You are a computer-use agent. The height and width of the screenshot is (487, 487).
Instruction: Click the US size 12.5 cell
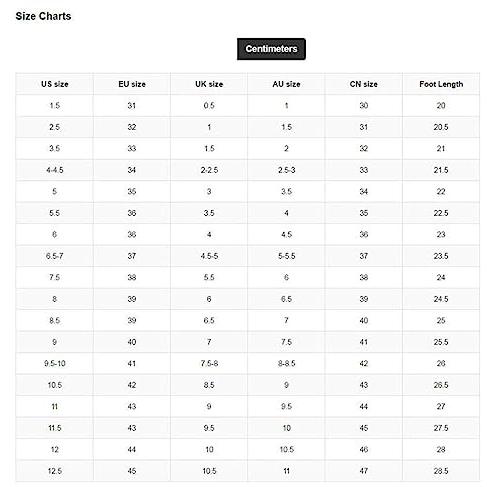(x=55, y=471)
